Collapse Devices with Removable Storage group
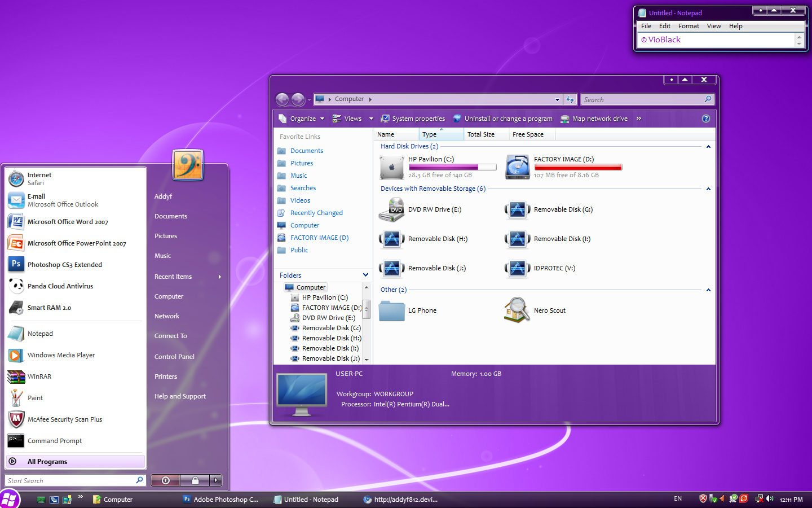812x508 pixels. click(708, 189)
